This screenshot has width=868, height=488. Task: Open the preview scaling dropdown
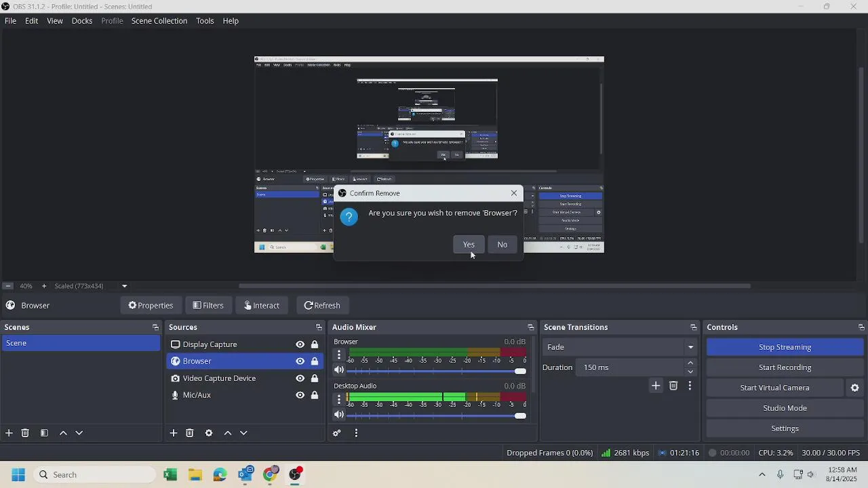click(124, 286)
